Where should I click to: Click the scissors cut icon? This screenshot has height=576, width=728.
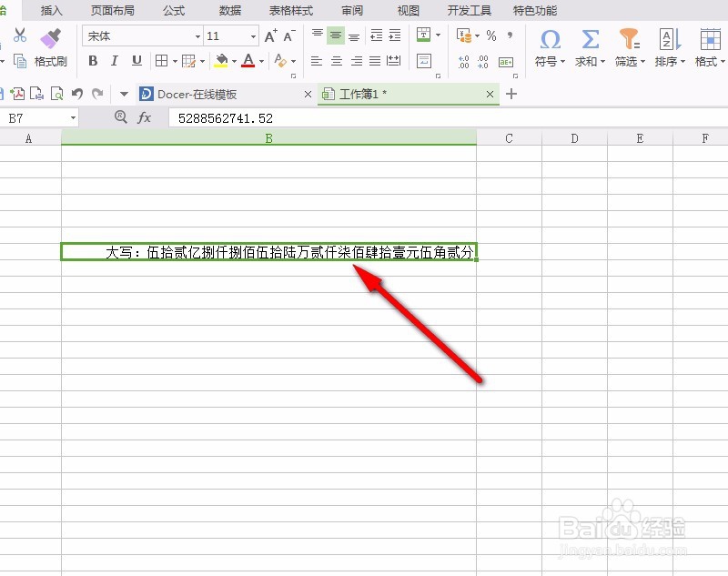coord(20,35)
